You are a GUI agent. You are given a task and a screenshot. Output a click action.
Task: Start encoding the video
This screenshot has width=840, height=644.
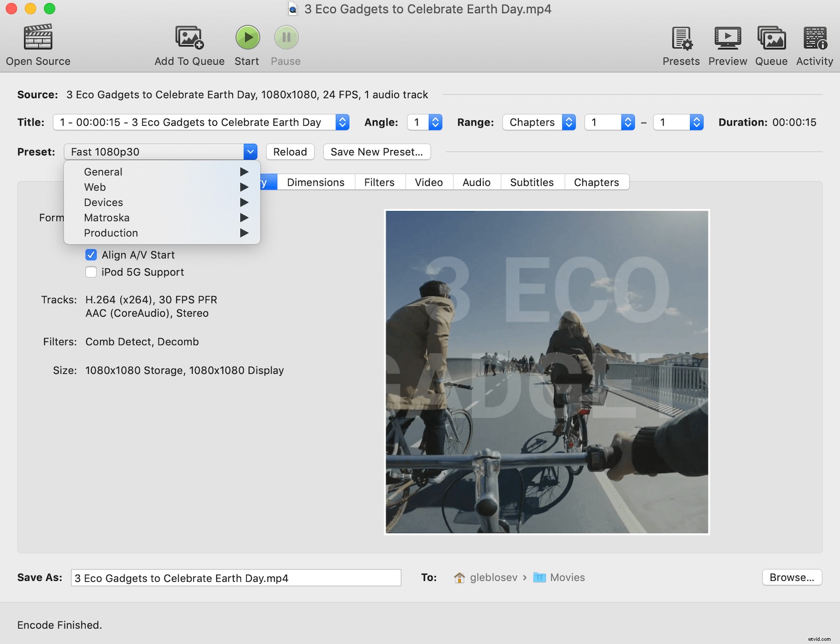click(x=247, y=37)
